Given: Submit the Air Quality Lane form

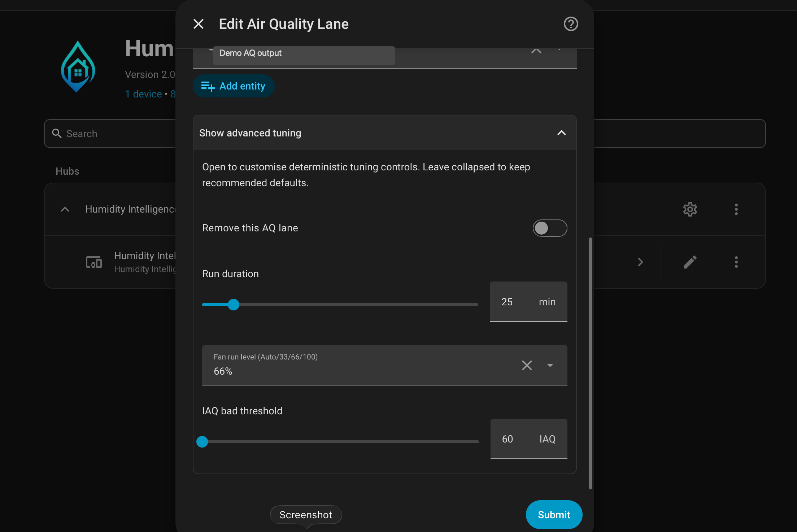Looking at the screenshot, I should pos(554,515).
